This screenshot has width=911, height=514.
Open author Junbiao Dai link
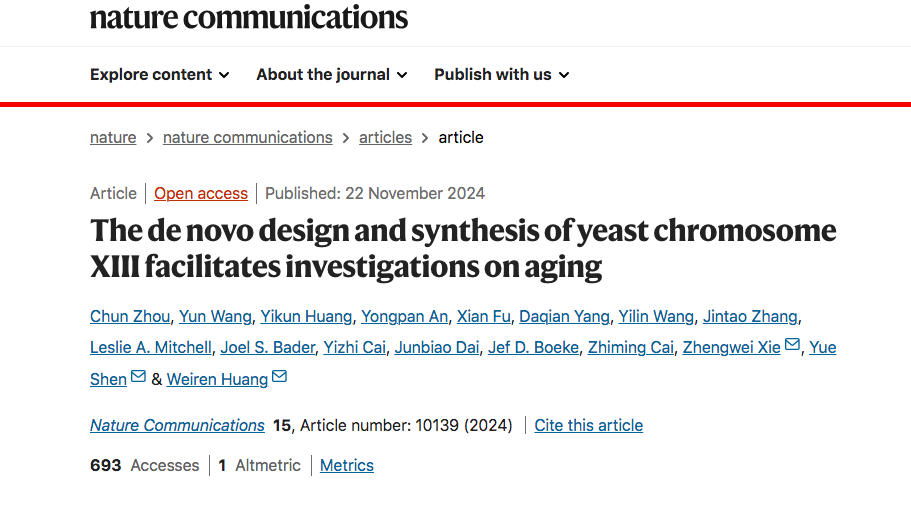437,347
